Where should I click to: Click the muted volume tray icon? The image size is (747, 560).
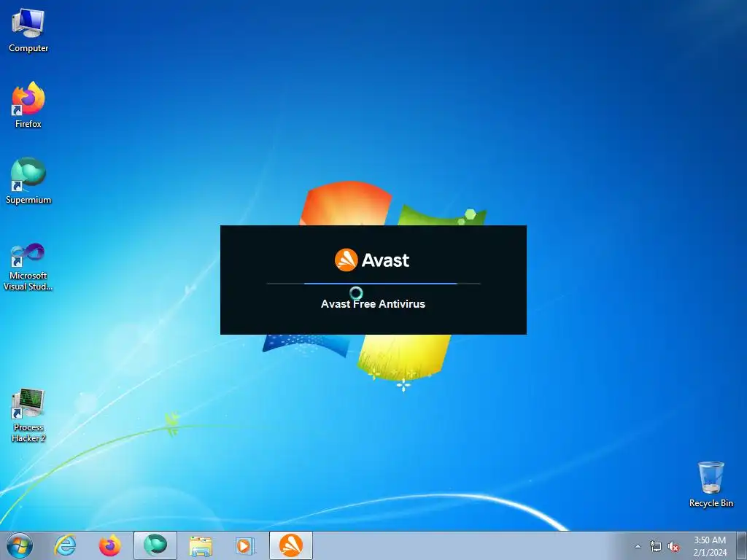(673, 546)
